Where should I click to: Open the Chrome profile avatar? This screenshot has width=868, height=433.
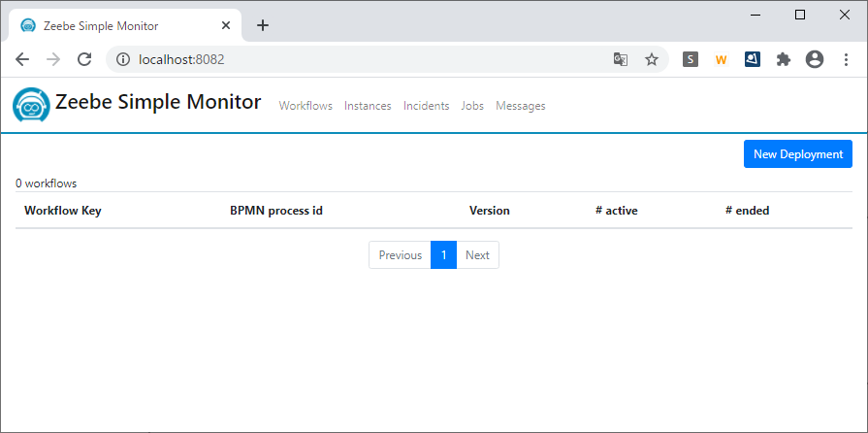(815, 59)
